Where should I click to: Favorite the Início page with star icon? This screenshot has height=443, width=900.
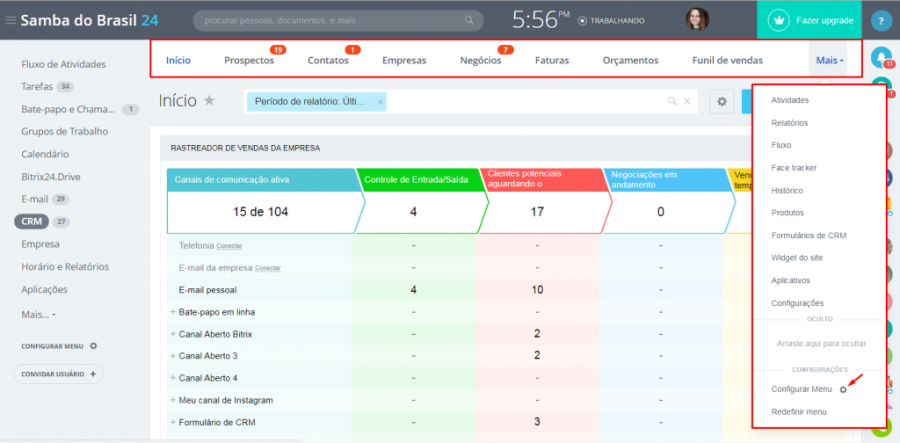tap(210, 100)
